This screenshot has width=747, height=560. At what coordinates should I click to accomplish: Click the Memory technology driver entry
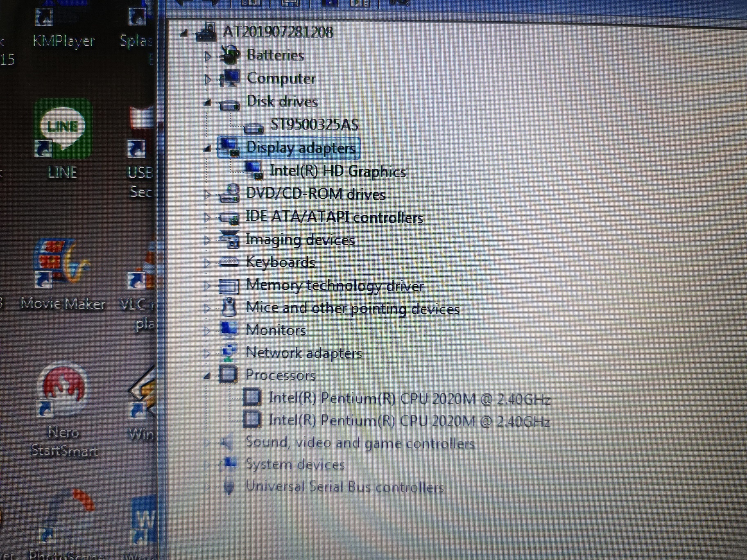coord(335,285)
